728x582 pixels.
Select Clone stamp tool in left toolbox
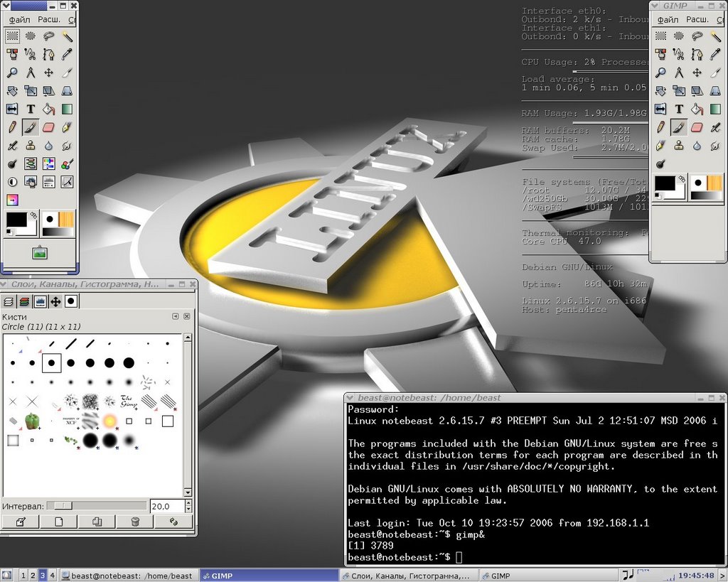pos(31,145)
